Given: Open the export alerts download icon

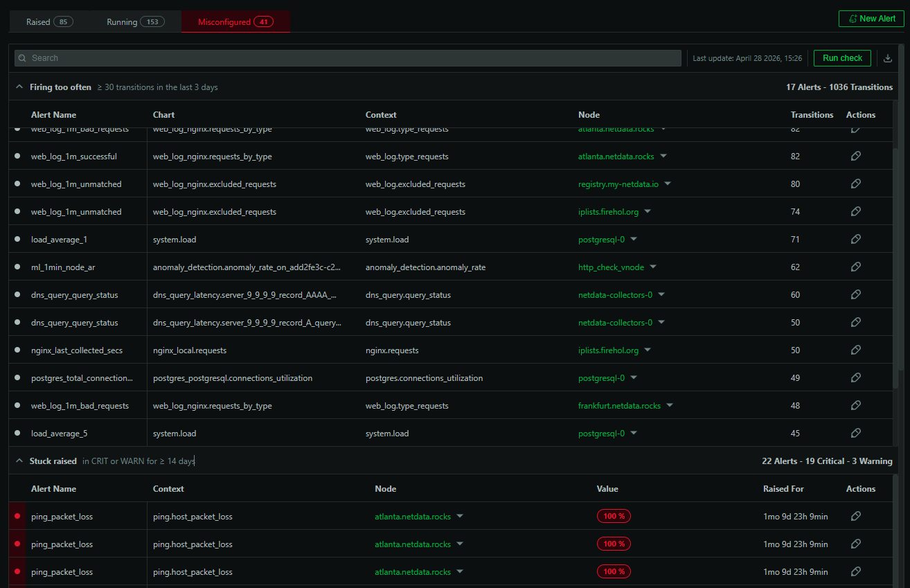Looking at the screenshot, I should (887, 58).
